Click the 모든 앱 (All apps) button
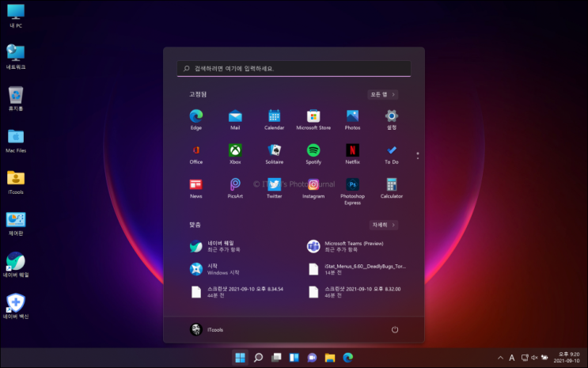588x368 pixels. point(382,94)
